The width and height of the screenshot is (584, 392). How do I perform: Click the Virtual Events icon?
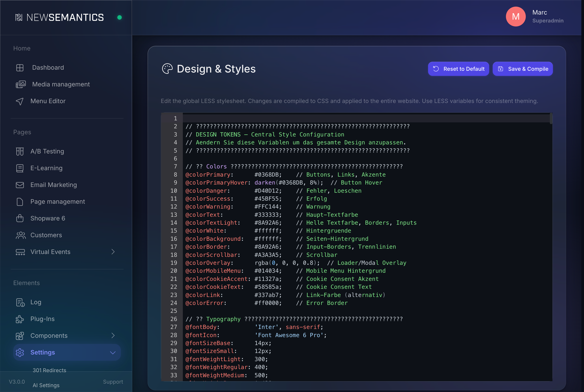coord(20,252)
